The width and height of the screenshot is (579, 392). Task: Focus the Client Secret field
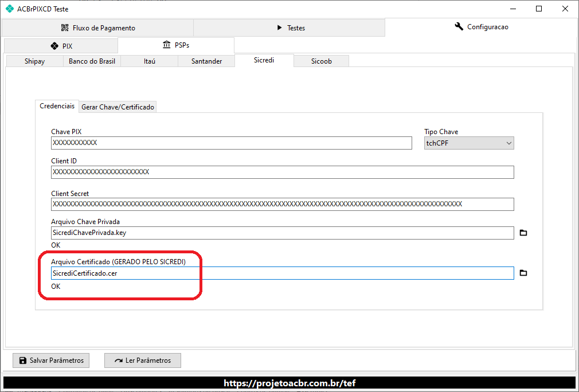tap(283, 205)
